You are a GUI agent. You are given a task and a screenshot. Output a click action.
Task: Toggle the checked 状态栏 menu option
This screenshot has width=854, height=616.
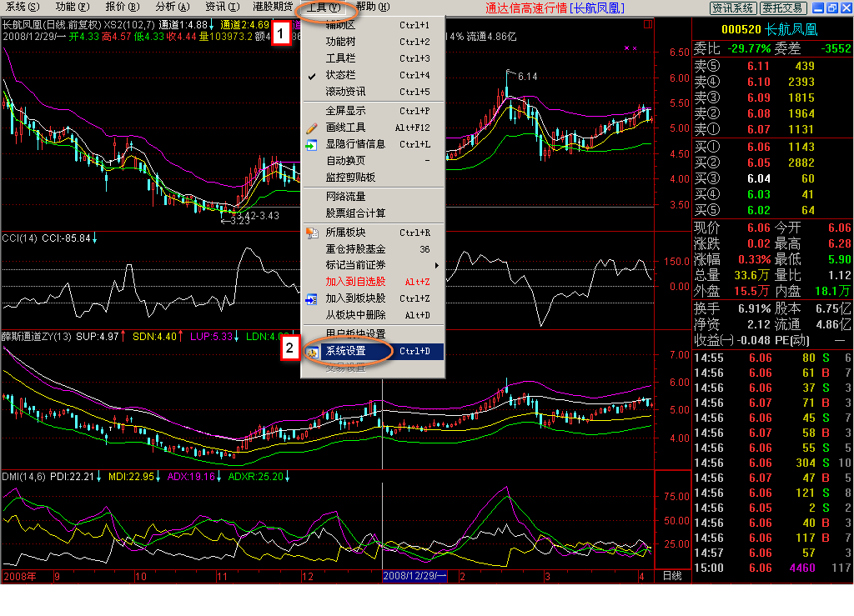click(x=373, y=75)
